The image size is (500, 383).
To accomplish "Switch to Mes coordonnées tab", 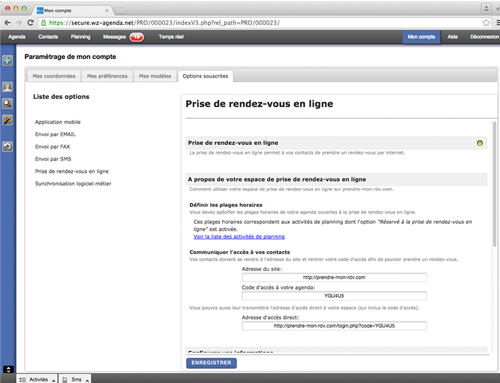I will [54, 76].
